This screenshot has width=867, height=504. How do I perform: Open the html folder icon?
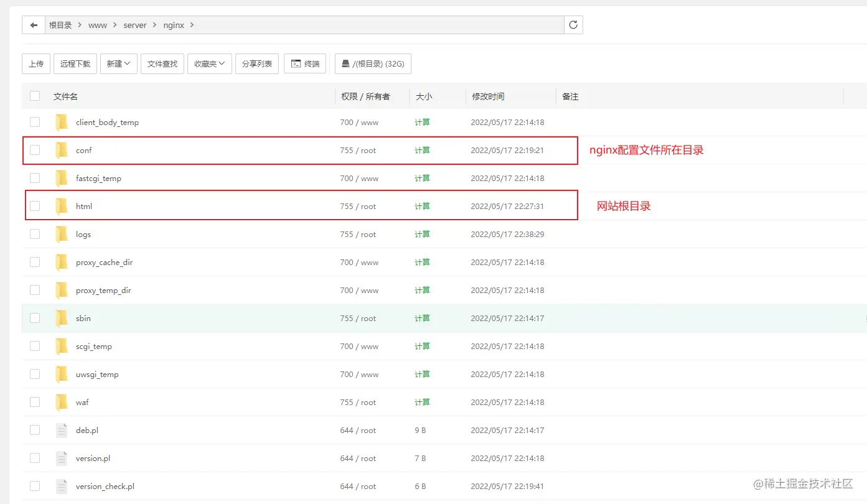click(61, 206)
